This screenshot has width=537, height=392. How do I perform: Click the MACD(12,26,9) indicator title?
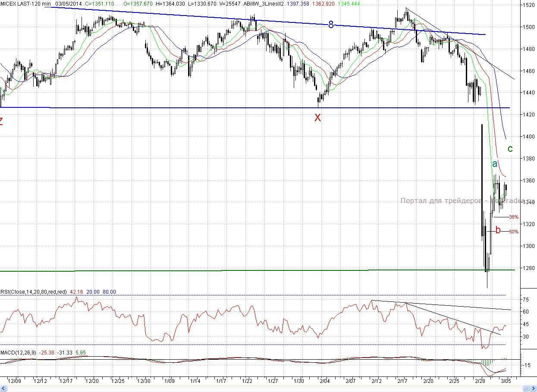[x=19, y=353]
